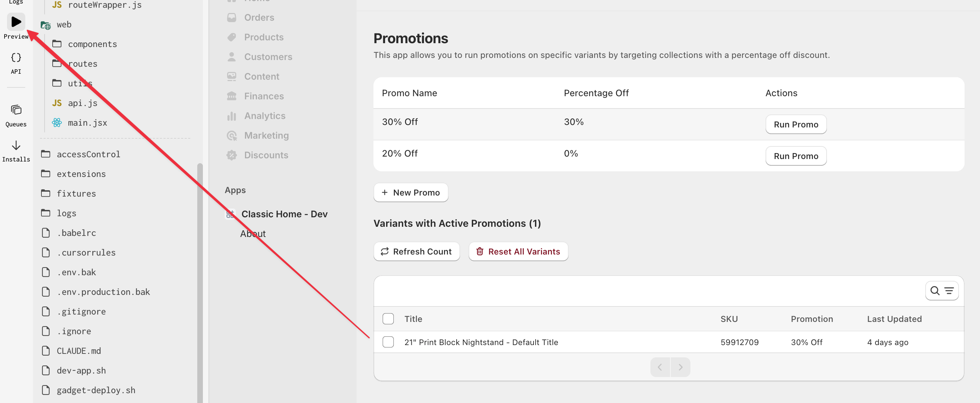Screen dimensions: 980x403
Task: Open the API curly braces icon
Action: coord(16,58)
